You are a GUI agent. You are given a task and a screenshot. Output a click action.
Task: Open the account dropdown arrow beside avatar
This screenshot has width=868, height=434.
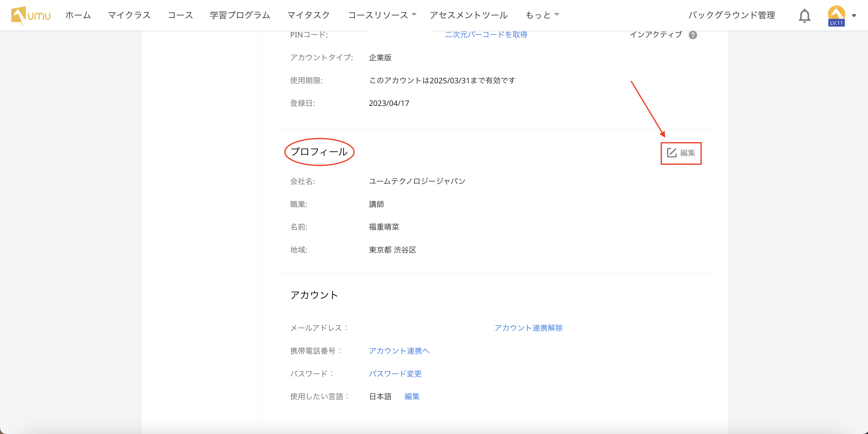854,15
